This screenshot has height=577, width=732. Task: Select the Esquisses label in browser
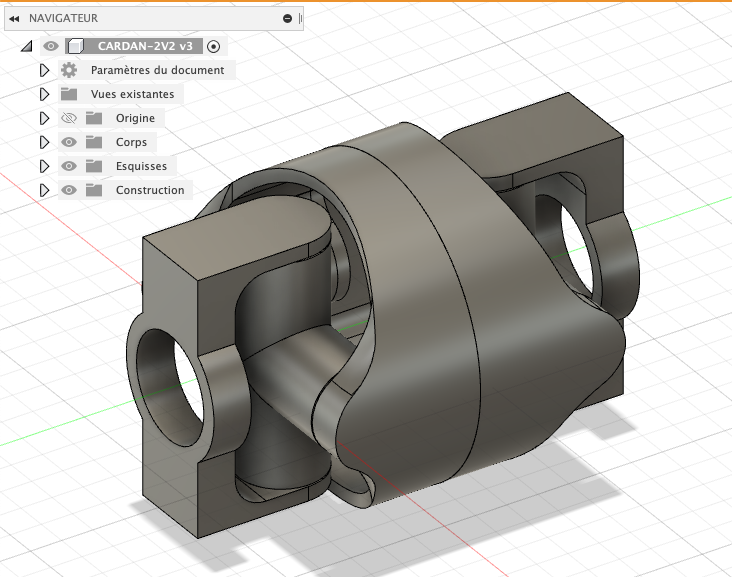pyautogui.click(x=141, y=166)
